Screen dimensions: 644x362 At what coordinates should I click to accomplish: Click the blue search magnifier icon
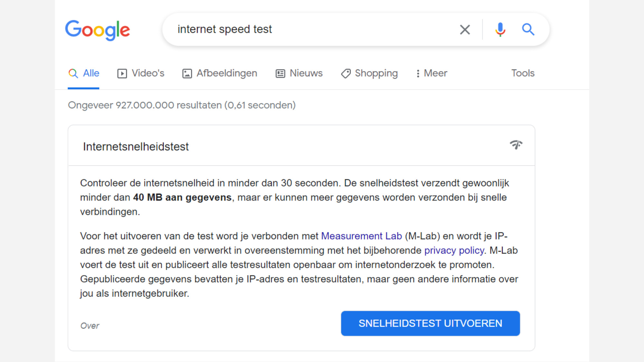tap(528, 30)
